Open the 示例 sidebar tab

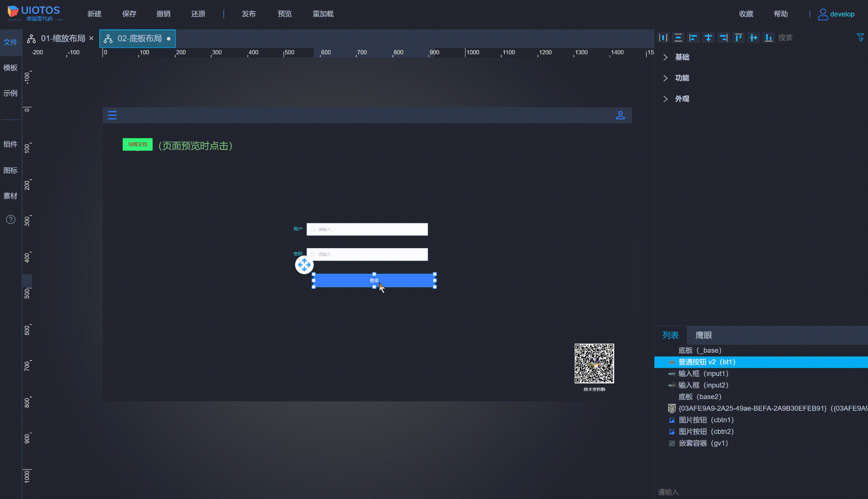[11, 93]
